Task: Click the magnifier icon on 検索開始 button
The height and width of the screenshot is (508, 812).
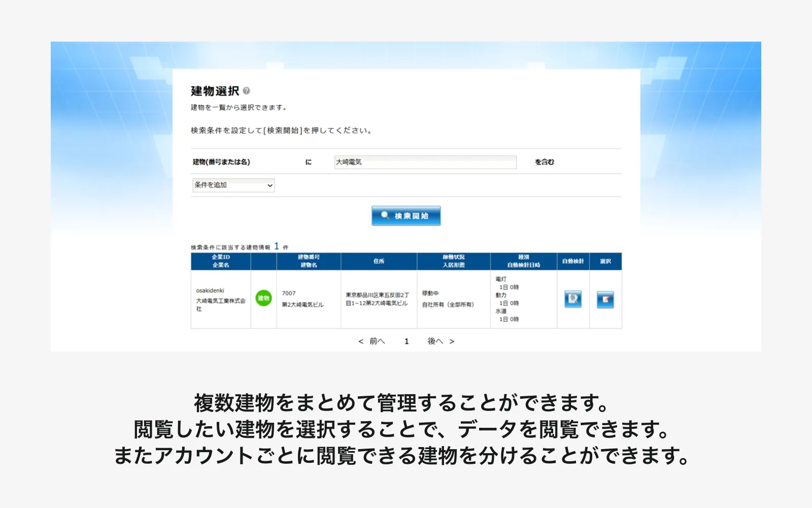Action: pos(385,215)
